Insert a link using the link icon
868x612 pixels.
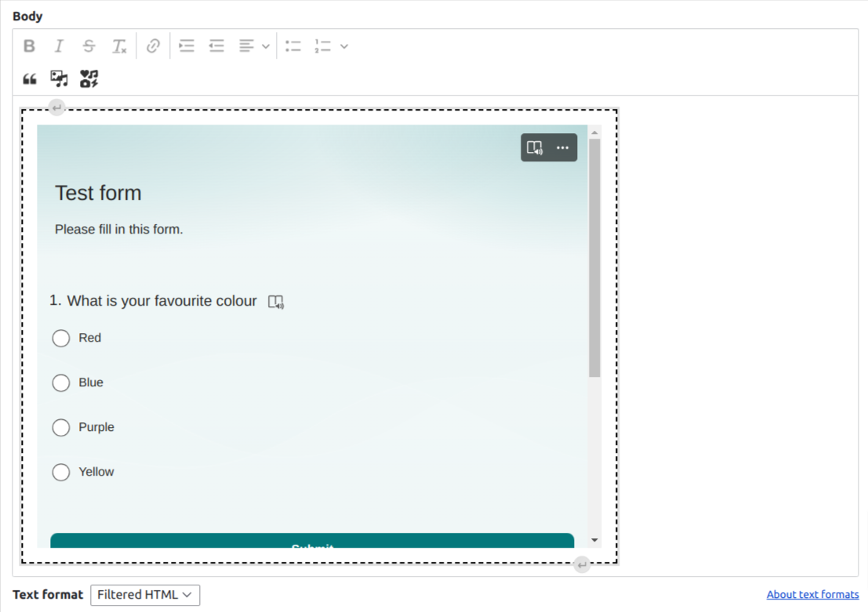(x=153, y=45)
